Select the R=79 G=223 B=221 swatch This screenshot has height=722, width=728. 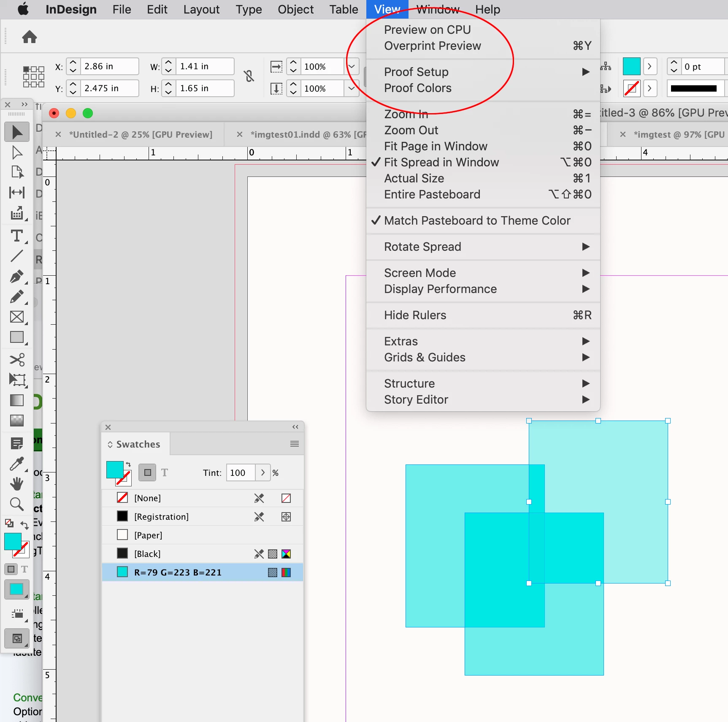pos(203,573)
